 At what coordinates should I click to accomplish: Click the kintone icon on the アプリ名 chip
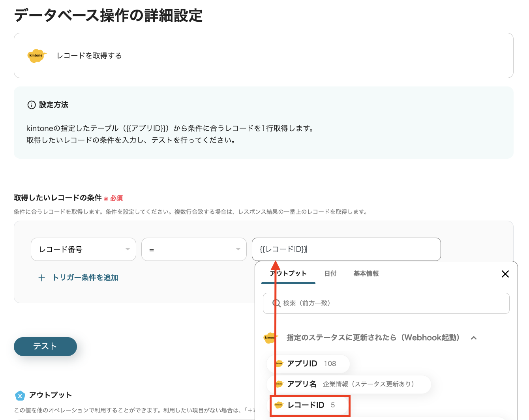pyautogui.click(x=279, y=384)
